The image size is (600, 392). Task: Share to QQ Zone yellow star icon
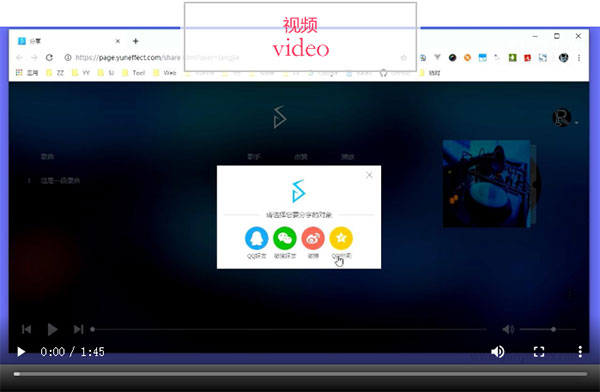341,238
